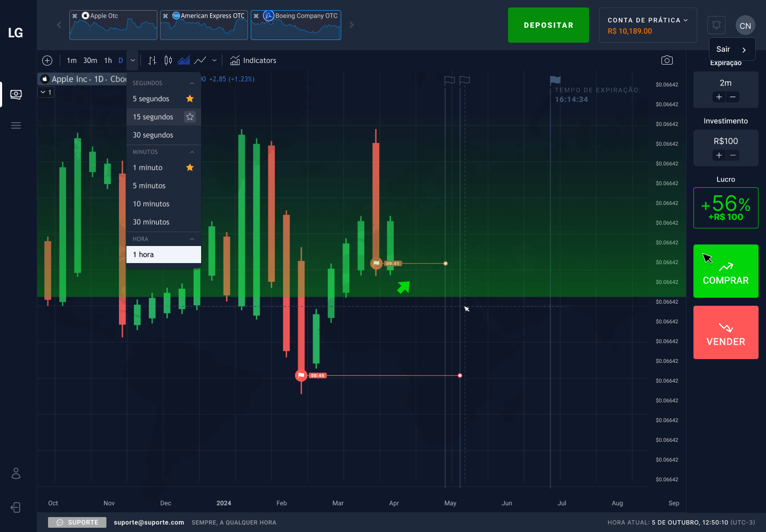Go to previous asset tabs with left arrow
766x532 pixels.
(59, 25)
